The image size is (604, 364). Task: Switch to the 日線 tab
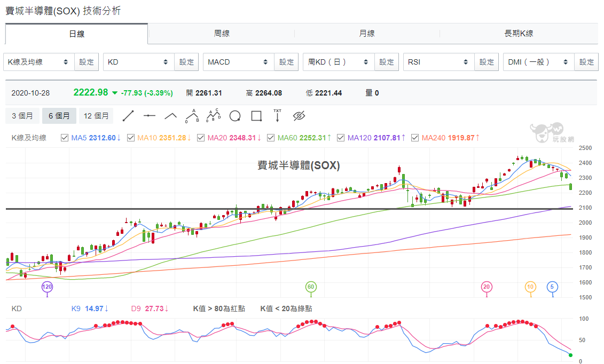click(77, 34)
